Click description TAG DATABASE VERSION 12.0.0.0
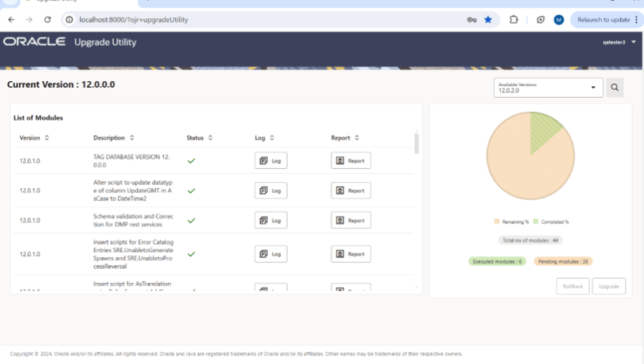The image size is (644, 364). pos(131,161)
